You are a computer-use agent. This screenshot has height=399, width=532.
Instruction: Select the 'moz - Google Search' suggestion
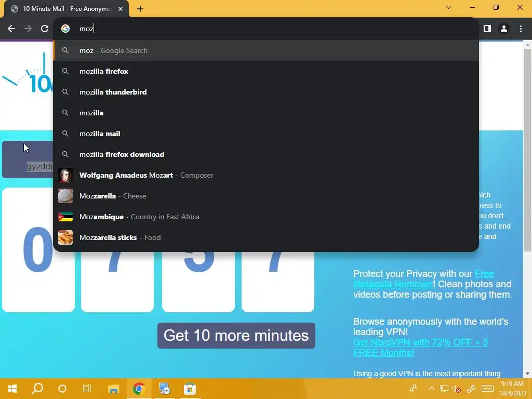[266, 50]
